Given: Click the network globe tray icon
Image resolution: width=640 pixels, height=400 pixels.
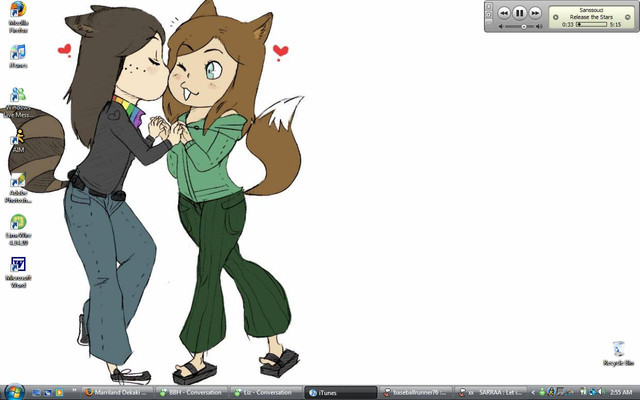Looking at the screenshot, I should coord(593,392).
